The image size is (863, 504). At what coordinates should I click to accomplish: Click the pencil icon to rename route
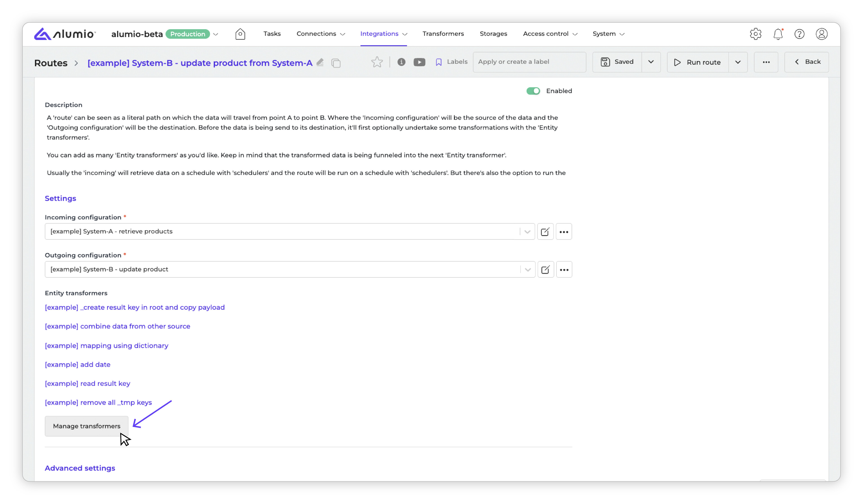point(320,62)
